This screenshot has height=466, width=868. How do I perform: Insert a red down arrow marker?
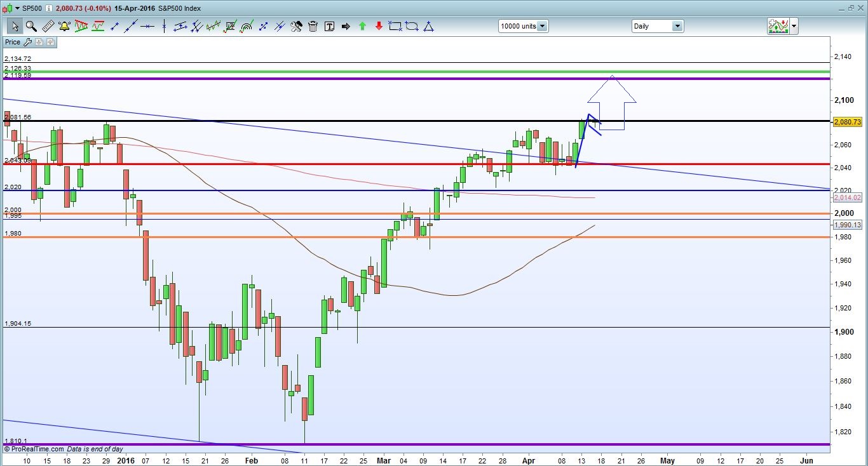379,27
